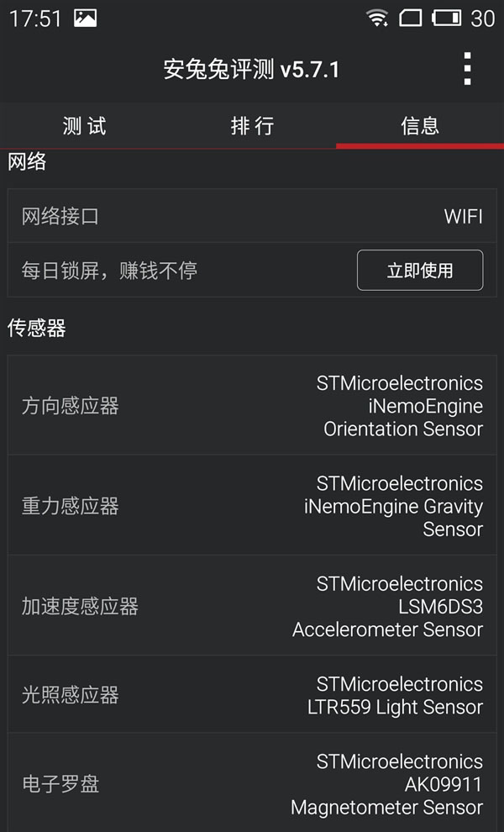Image resolution: width=504 pixels, height=832 pixels.
Task: Tap the 每日锁屏，赚钱不停 promotion text
Action: pos(109,271)
